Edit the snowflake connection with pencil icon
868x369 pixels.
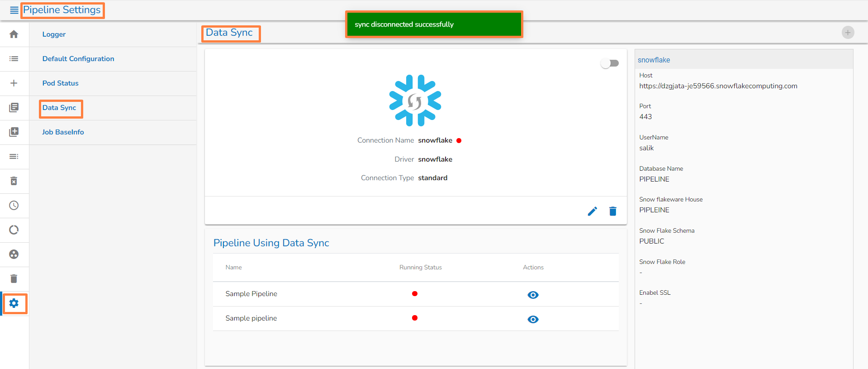click(x=593, y=211)
